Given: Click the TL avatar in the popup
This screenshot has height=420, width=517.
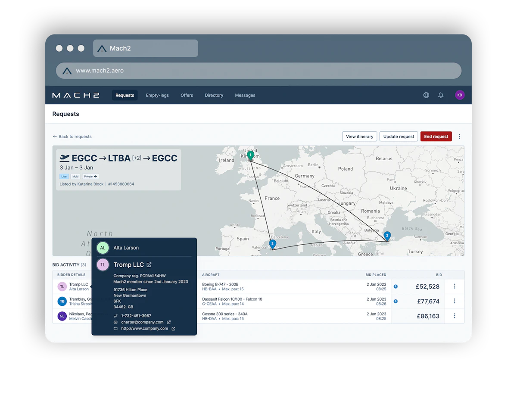Looking at the screenshot, I should 103,265.
